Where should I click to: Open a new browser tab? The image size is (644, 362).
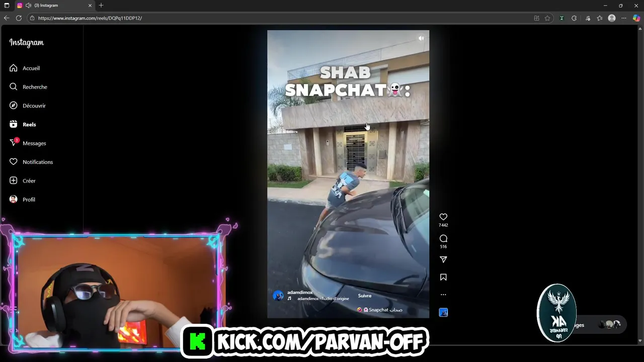tap(101, 6)
